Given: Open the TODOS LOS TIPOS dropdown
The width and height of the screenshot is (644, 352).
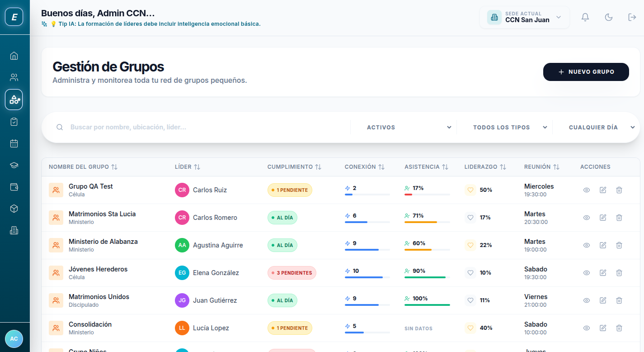Looking at the screenshot, I should pyautogui.click(x=509, y=128).
